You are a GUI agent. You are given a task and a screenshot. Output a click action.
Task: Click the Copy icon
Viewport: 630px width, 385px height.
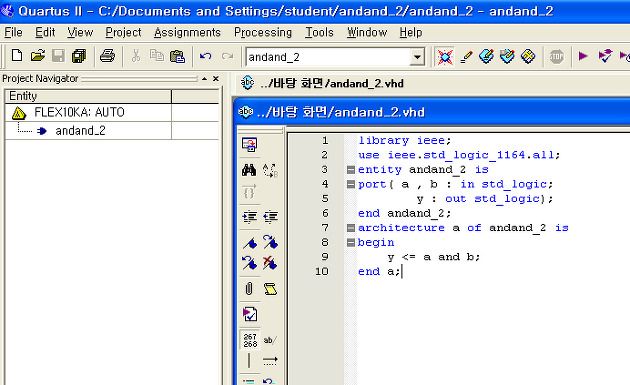[x=156, y=56]
